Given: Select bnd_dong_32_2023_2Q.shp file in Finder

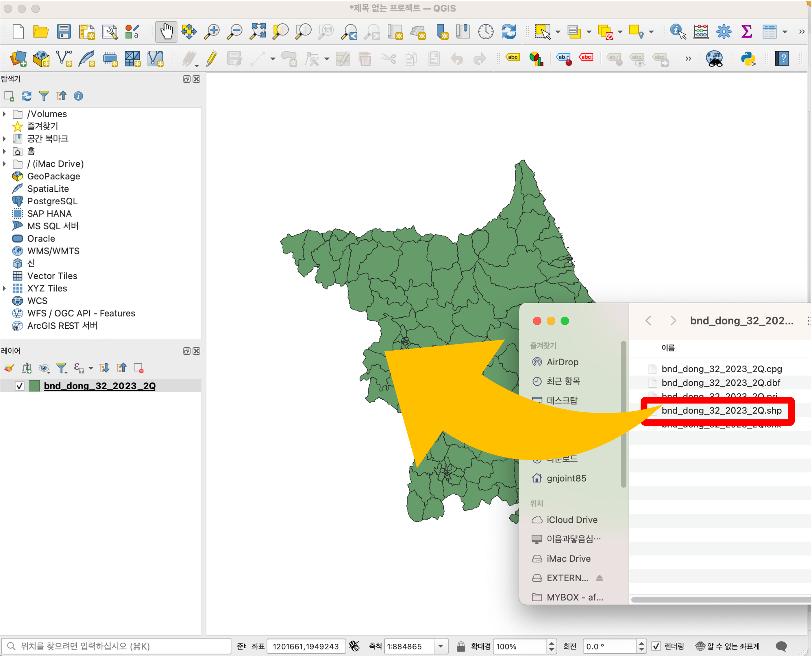Looking at the screenshot, I should [x=721, y=411].
